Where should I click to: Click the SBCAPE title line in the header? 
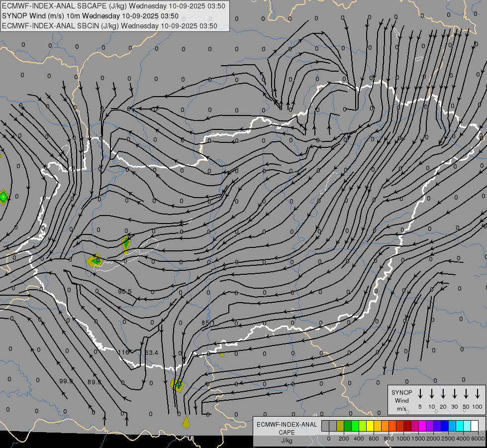click(113, 6)
